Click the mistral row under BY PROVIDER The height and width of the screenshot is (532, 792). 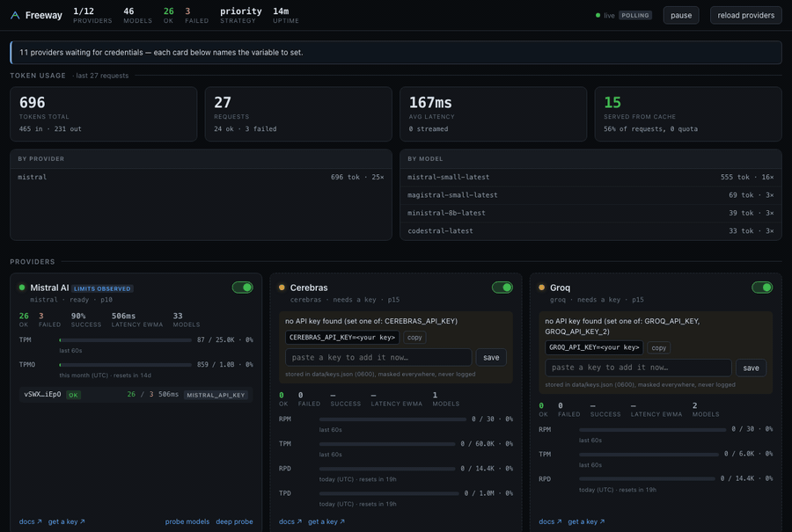[201, 177]
